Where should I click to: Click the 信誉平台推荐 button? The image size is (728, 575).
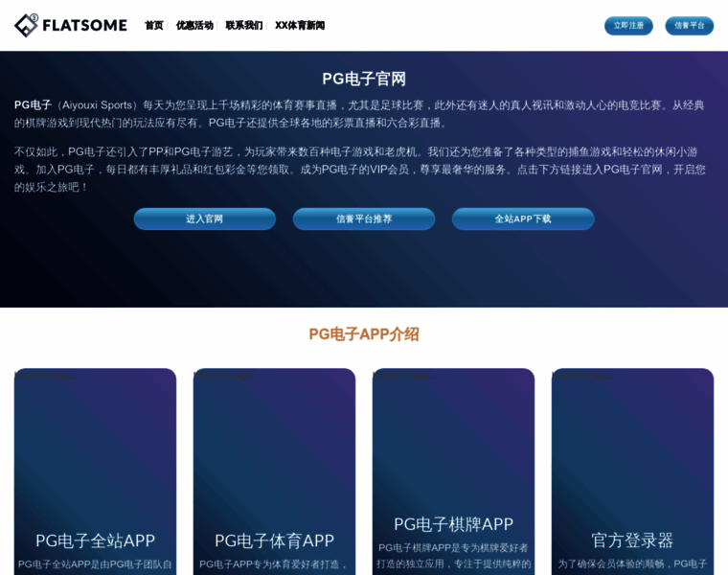click(x=364, y=218)
